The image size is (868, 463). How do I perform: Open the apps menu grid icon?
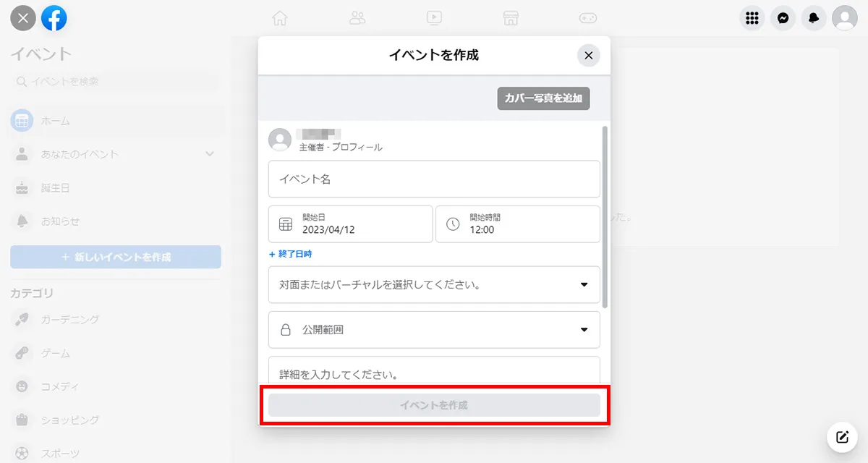(752, 18)
